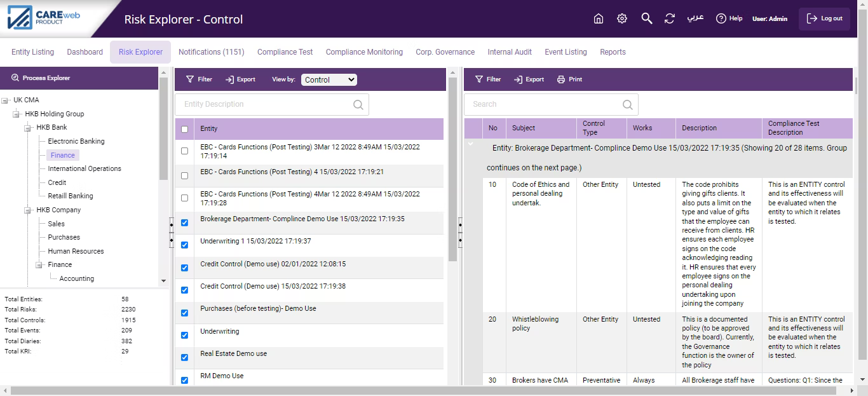Switch to the Compliance Monitoring tab
The image size is (868, 396).
pyautogui.click(x=364, y=51)
